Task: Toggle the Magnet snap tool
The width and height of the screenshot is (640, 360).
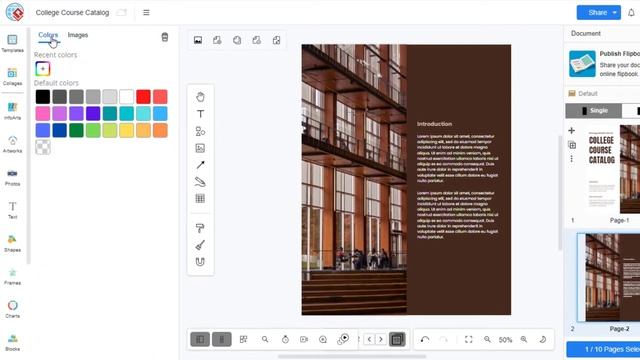Action: 200,262
